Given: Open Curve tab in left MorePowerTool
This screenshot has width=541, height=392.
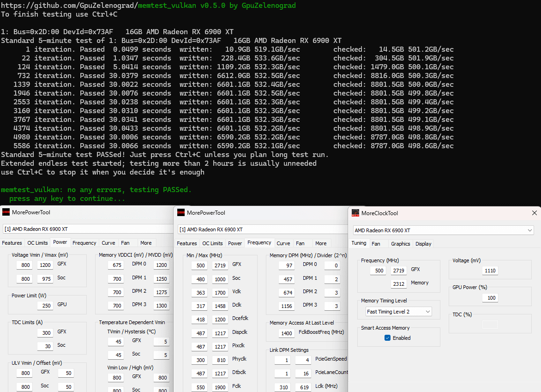Looking at the screenshot, I should [108, 243].
